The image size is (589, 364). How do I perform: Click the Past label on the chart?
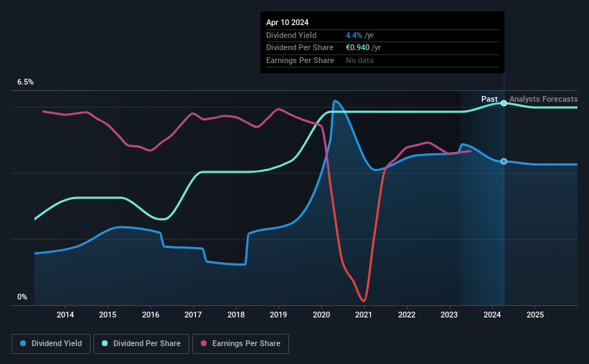(489, 99)
